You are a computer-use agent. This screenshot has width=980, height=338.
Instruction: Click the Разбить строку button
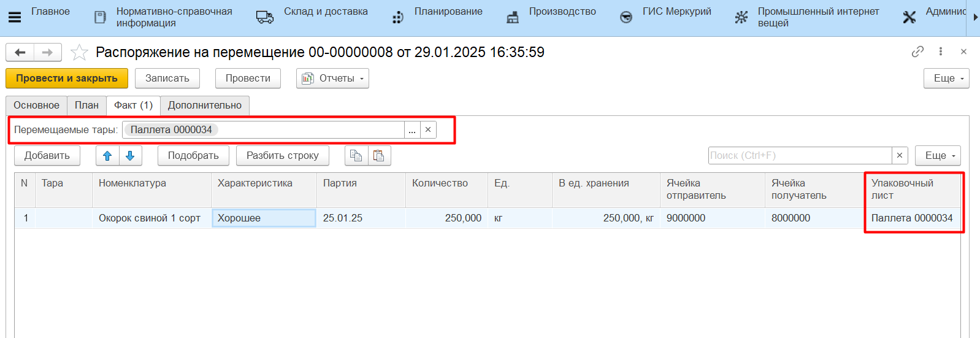283,156
